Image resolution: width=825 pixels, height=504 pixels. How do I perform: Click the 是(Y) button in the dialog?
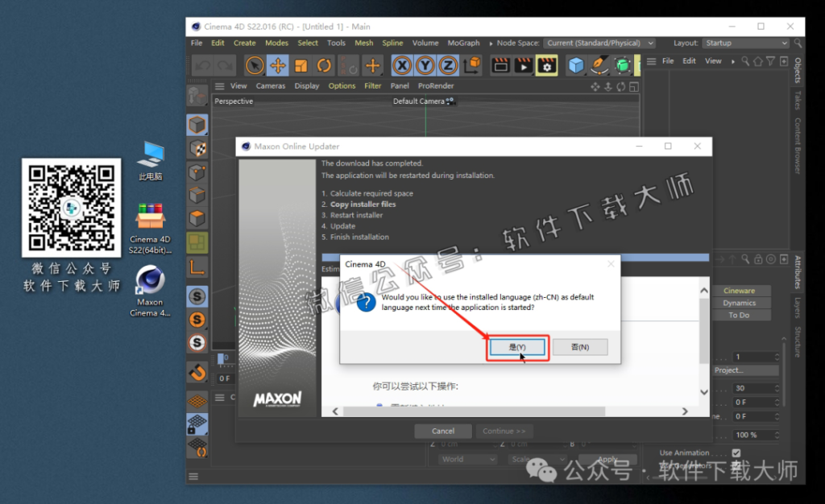click(517, 347)
